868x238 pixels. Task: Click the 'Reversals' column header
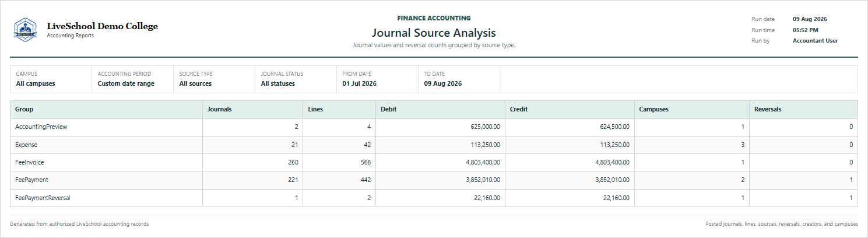click(x=803, y=110)
